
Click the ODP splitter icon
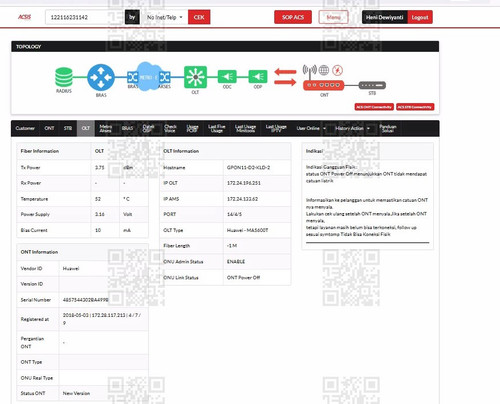(258, 77)
